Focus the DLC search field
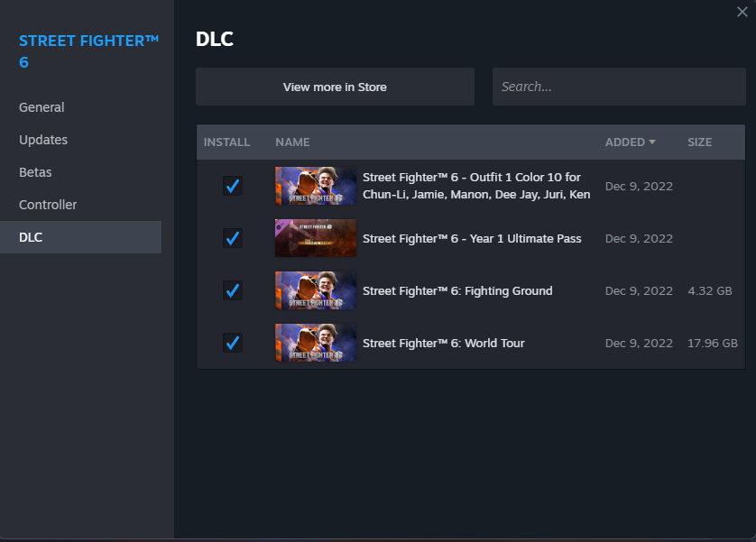The height and width of the screenshot is (542, 756). tap(619, 87)
